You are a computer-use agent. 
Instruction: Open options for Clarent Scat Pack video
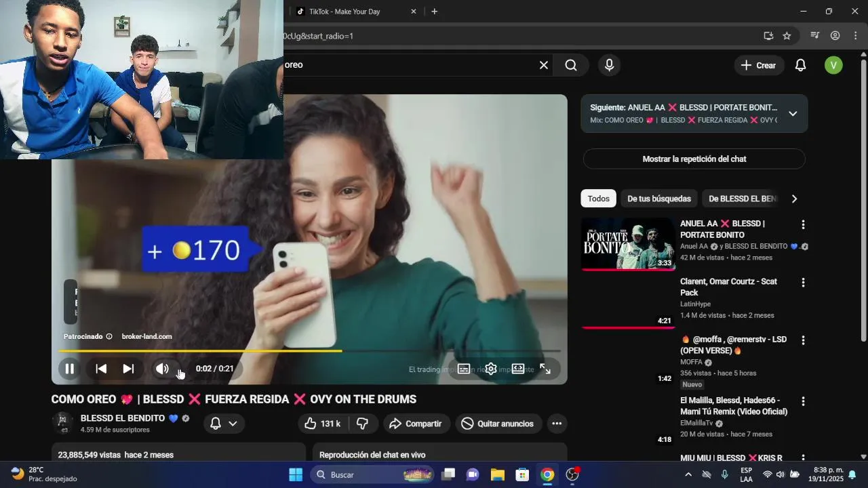pos(803,282)
